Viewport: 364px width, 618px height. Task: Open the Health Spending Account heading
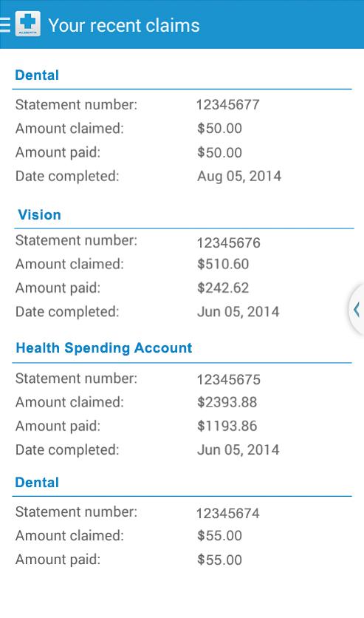(104, 348)
